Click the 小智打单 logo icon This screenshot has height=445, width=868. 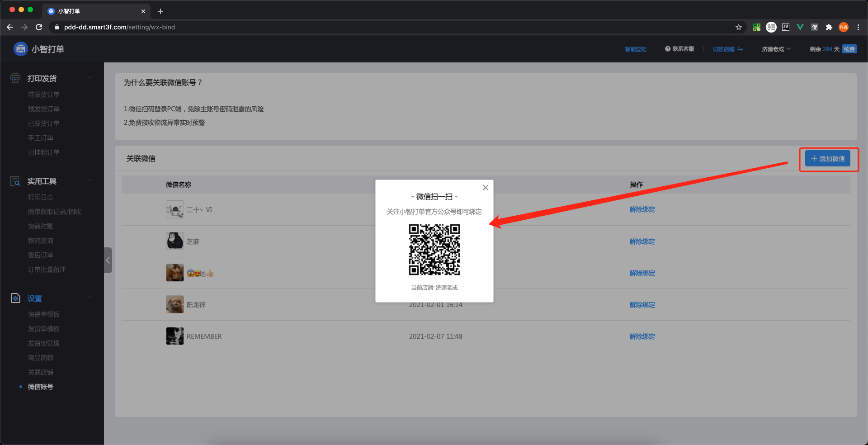click(x=20, y=49)
